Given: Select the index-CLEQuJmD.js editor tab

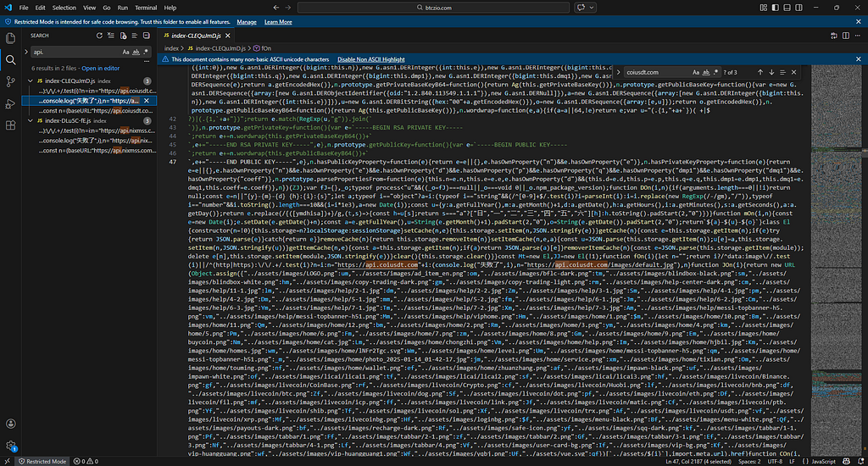Looking at the screenshot, I should point(198,36).
